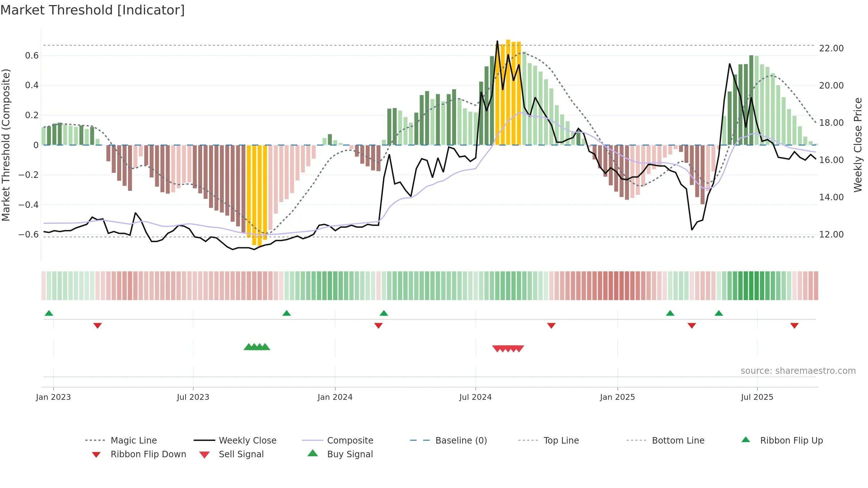Viewport: 868px width, 488px height.
Task: Toggle the Bottom Line legend entry
Action: tap(665, 440)
